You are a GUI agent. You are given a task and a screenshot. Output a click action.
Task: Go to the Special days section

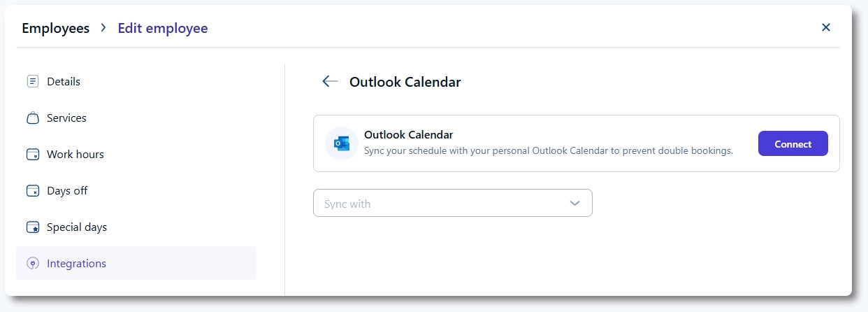pyautogui.click(x=77, y=227)
